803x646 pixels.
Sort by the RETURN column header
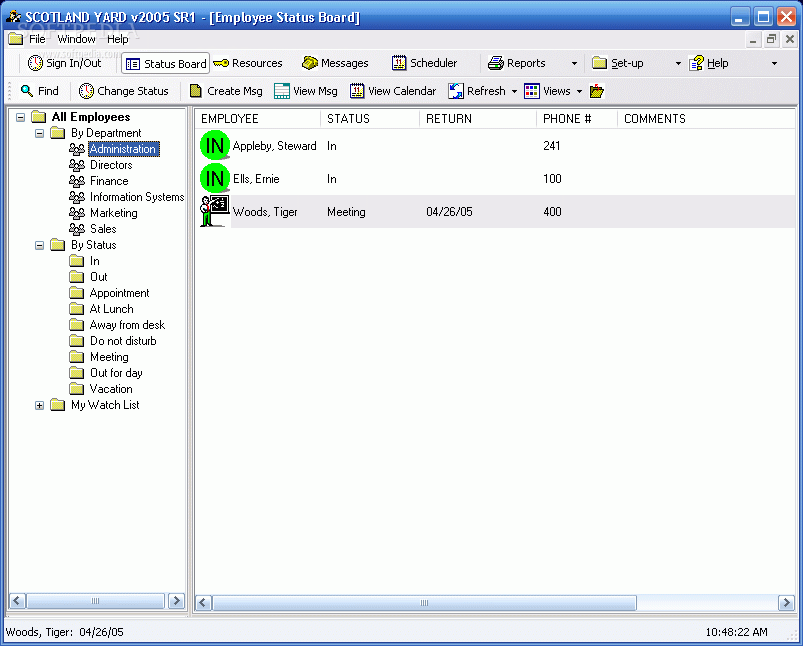478,119
